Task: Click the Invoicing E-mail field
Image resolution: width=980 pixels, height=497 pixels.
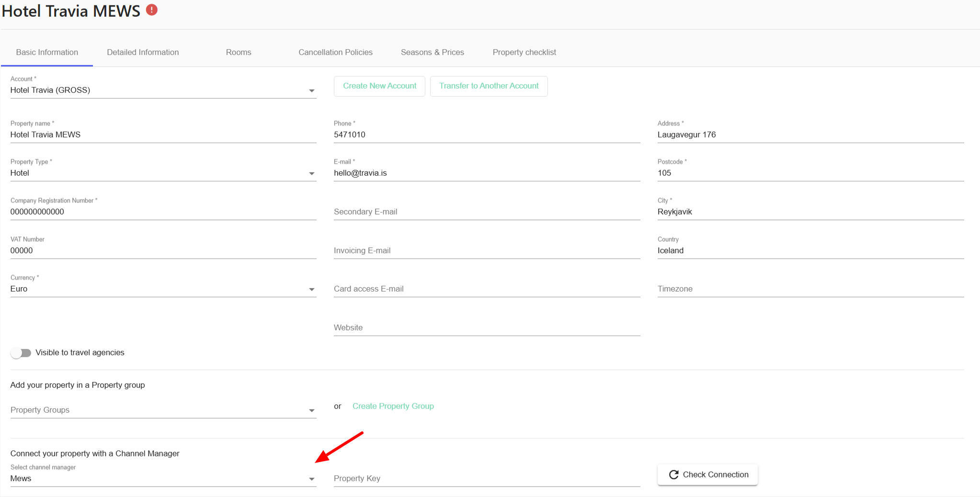Action: (487, 250)
